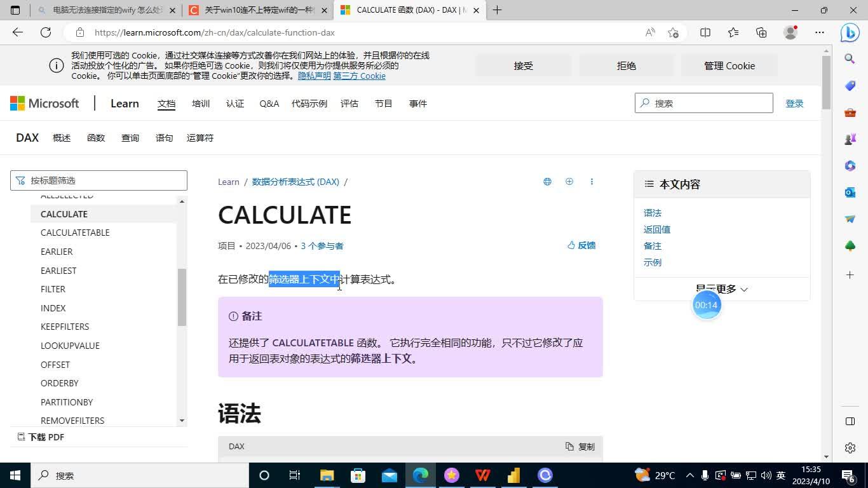
Task: Open the Microsoft 365 icon in sidebar
Action: tap(850, 166)
